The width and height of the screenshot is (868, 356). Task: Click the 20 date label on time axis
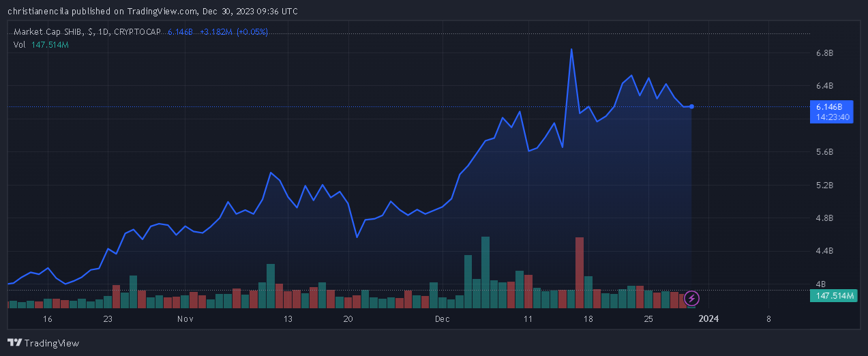point(348,319)
